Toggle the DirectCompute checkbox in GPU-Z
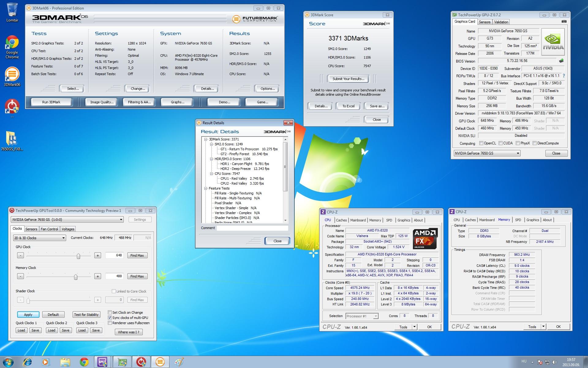Screen dimensions: 588x368 (534, 143)
